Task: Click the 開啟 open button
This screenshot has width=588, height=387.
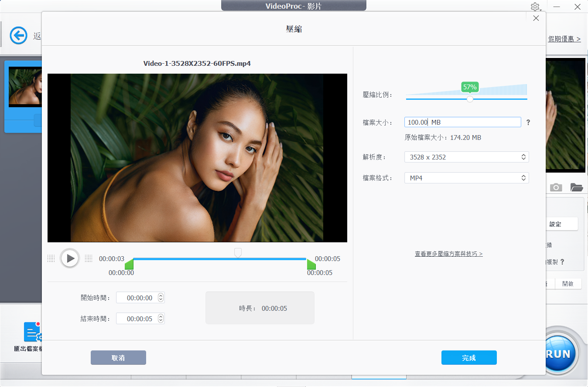Action: 568,284
